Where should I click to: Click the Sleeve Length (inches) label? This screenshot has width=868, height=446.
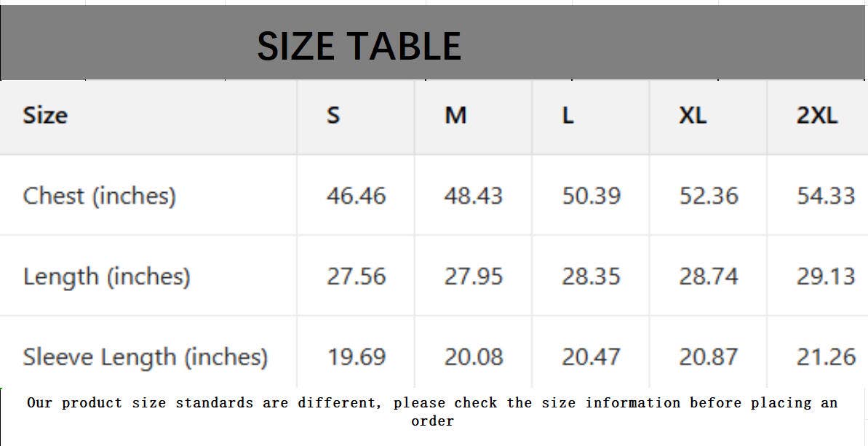(146, 357)
